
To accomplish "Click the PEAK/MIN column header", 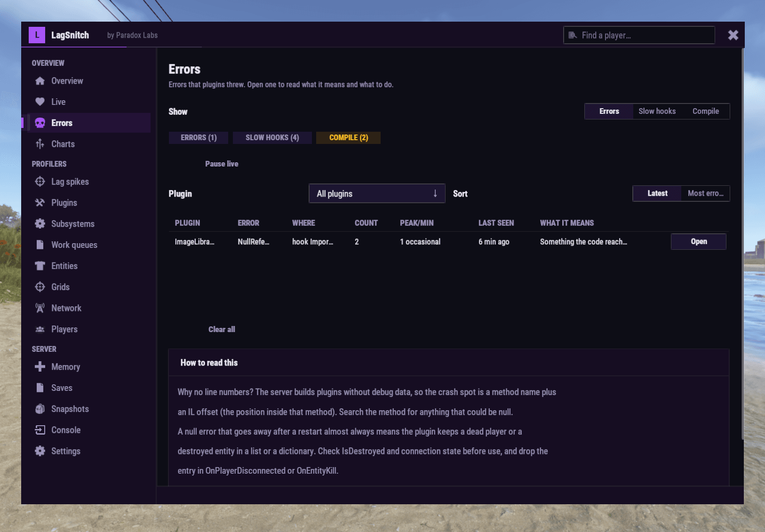I will coord(417,223).
